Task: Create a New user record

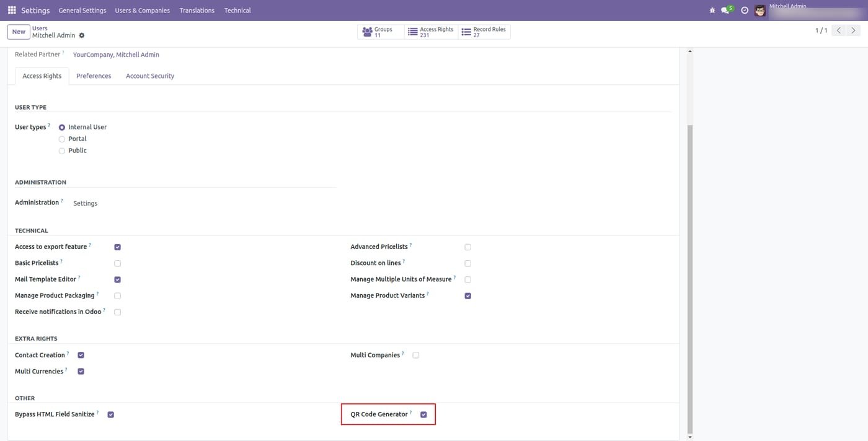Action: 19,32
